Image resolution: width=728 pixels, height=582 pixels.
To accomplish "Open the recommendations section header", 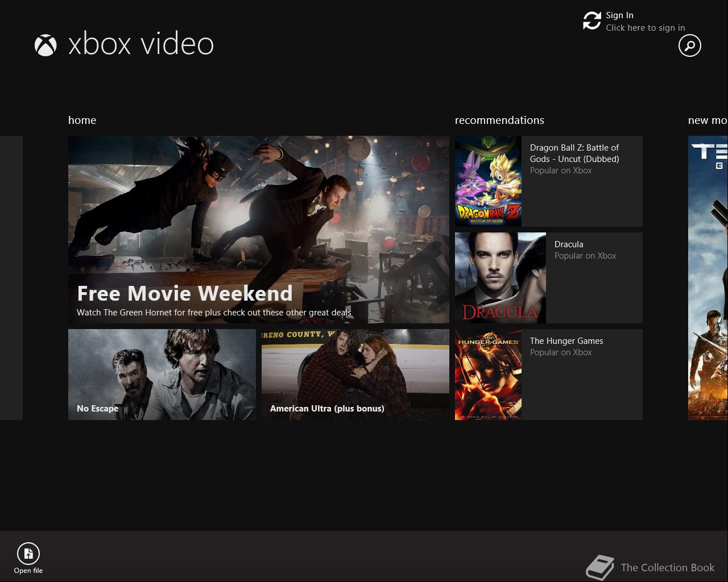I will click(499, 120).
